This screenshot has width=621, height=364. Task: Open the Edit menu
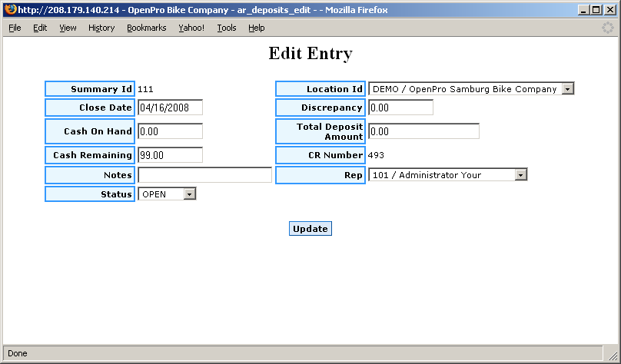coord(40,28)
